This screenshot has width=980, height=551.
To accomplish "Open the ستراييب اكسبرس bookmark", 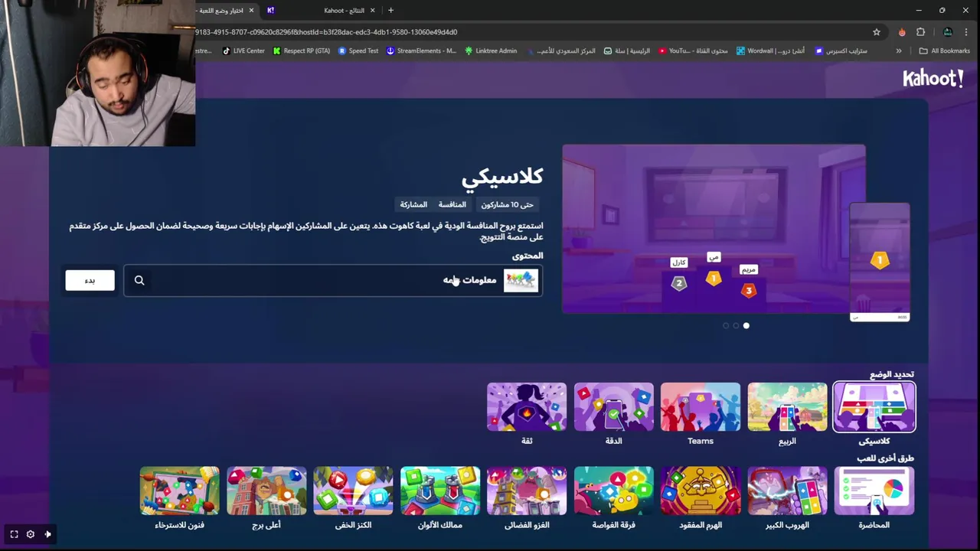I will pos(841,51).
